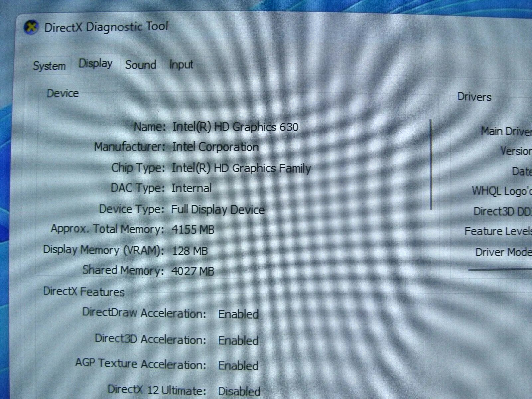Viewport: 532px width, 399px height.
Task: Select the name value 'Intel(R) HD Graphics 630'
Action: point(235,127)
